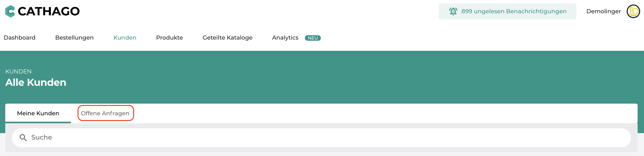Navigate to Geteilte Kataloge
The width and height of the screenshot is (644, 156).
[227, 38]
